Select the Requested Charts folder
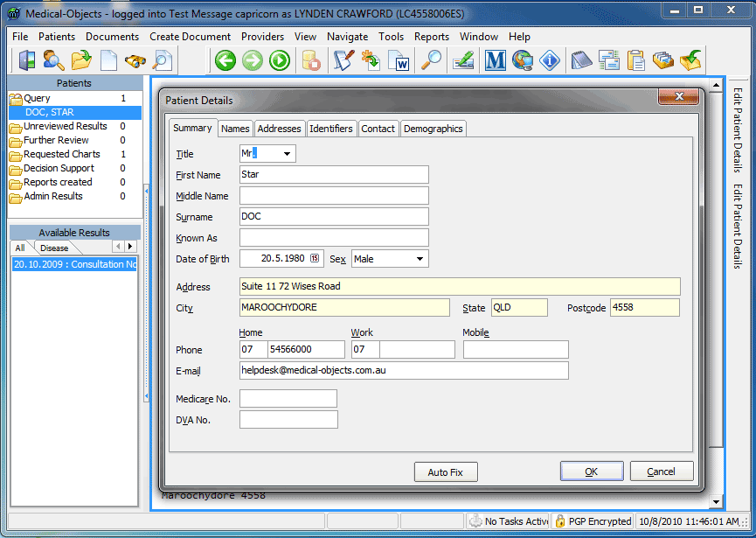Viewport: 756px width, 538px height. (61, 154)
